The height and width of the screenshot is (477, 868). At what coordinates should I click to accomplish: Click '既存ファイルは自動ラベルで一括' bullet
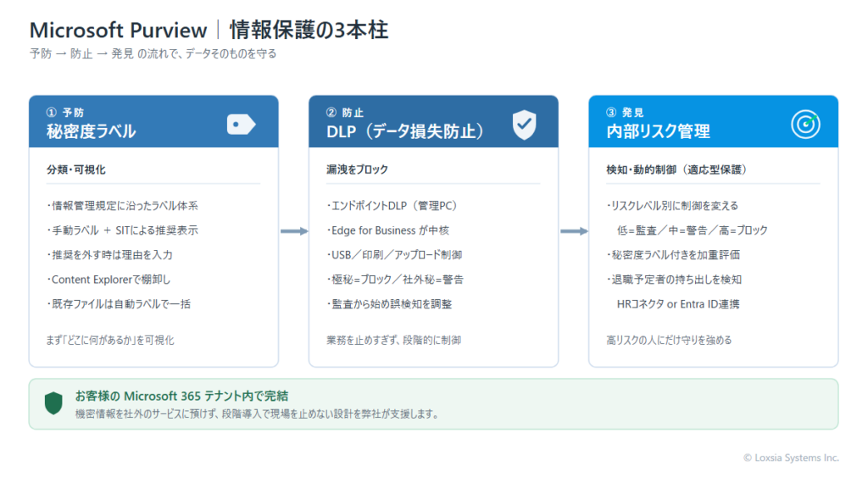(x=118, y=304)
